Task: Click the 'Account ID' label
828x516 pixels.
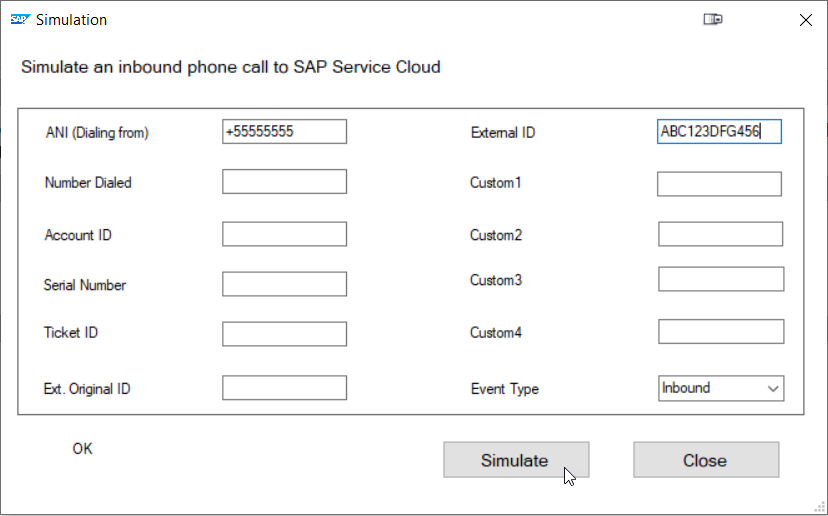Action: pyautogui.click(x=78, y=235)
